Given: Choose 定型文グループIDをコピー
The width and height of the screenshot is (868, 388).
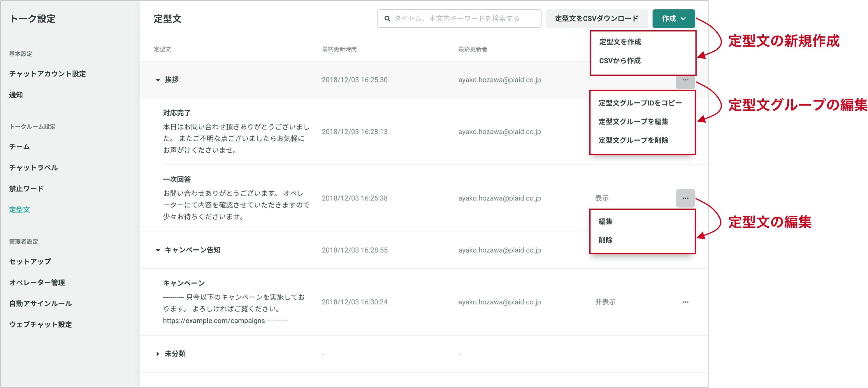Looking at the screenshot, I should point(640,103).
